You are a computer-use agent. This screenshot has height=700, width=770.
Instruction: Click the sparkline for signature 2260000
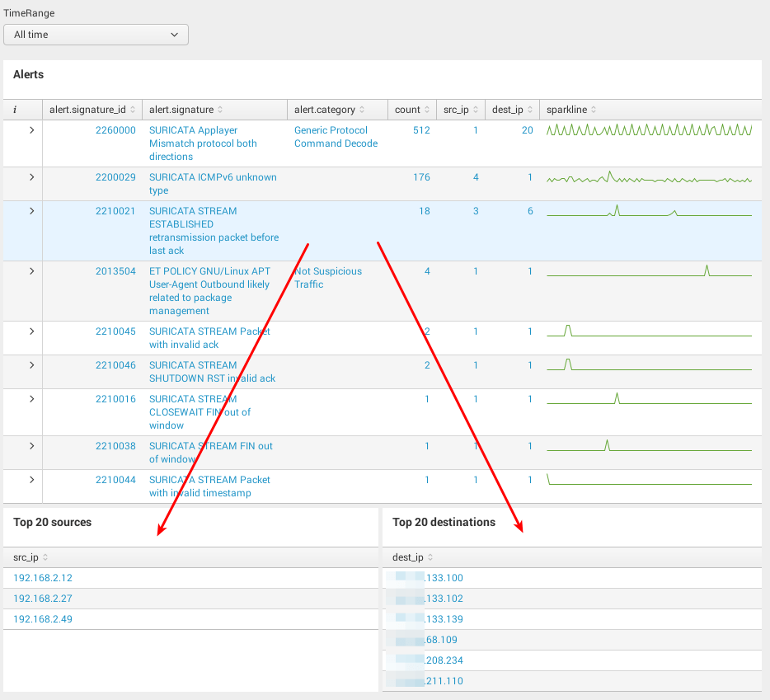pyautogui.click(x=649, y=130)
